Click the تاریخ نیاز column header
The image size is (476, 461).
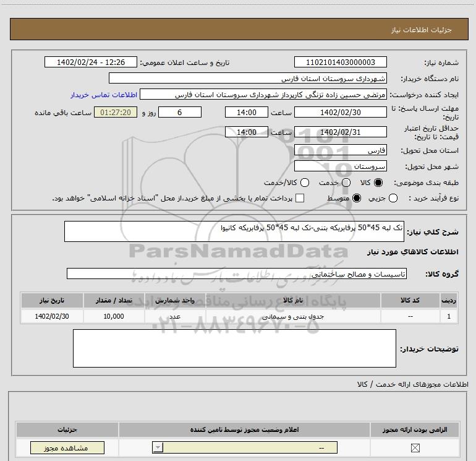point(52,301)
